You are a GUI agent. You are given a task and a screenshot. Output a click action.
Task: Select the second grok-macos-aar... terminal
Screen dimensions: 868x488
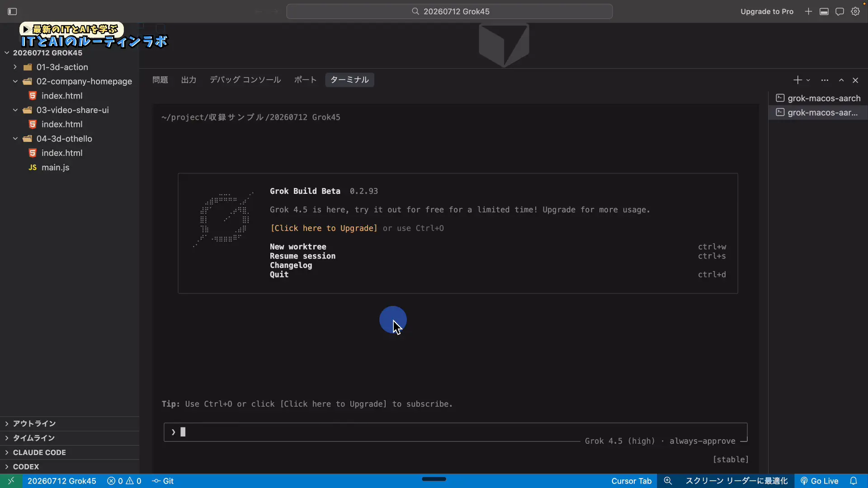click(818, 113)
